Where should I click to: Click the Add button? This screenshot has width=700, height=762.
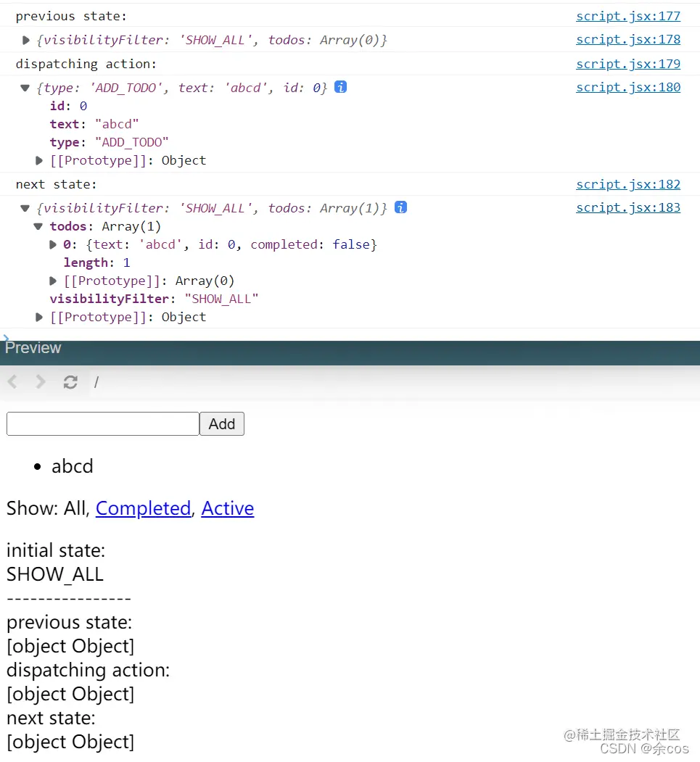pos(222,423)
